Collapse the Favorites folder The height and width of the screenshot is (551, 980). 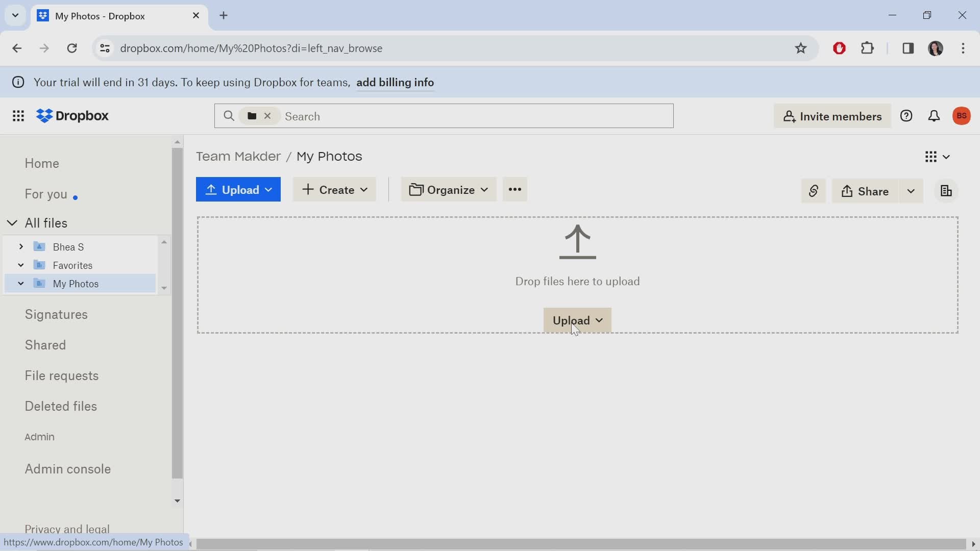(x=21, y=265)
